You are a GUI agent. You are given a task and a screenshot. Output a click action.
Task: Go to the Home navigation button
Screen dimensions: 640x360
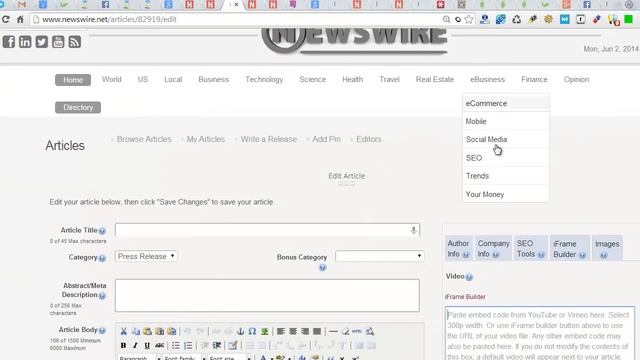(x=73, y=80)
